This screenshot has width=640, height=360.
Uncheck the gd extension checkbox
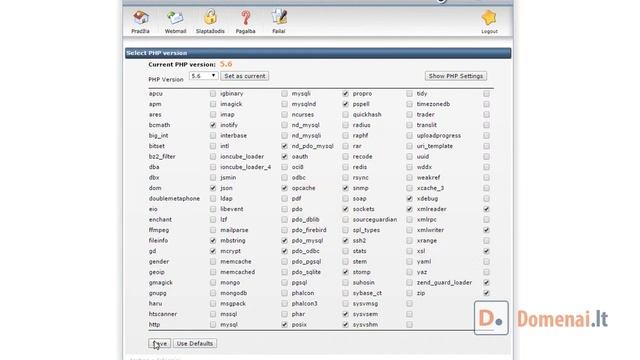coord(213,251)
